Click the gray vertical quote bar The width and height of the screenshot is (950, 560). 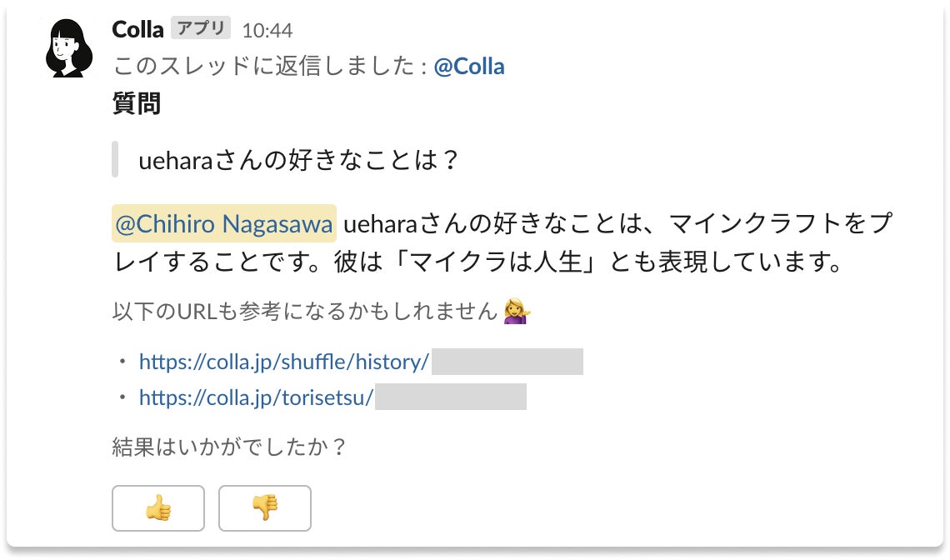click(115, 160)
